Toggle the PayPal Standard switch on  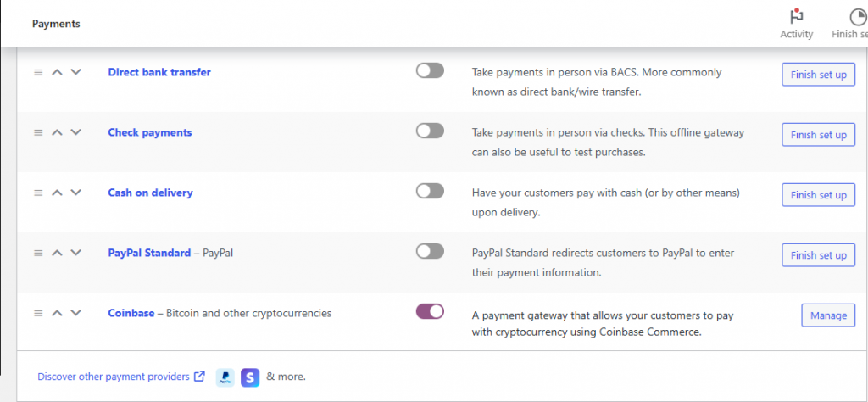click(x=430, y=251)
